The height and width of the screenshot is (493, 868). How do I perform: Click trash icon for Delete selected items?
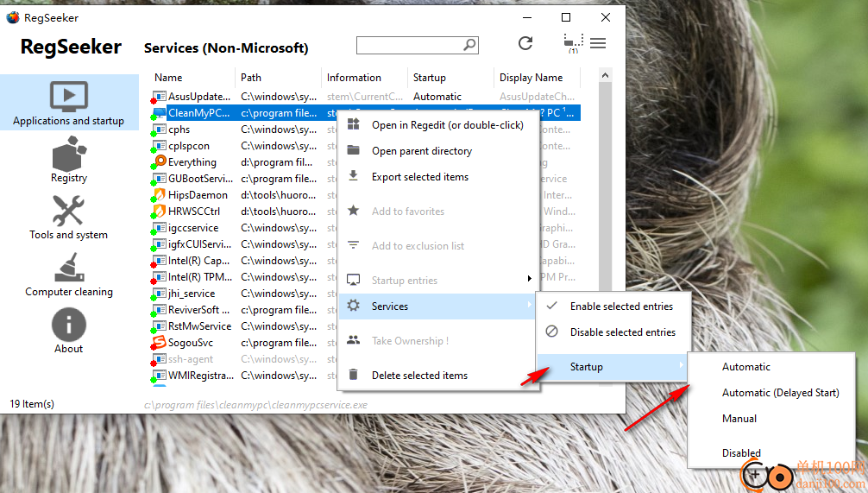(353, 375)
